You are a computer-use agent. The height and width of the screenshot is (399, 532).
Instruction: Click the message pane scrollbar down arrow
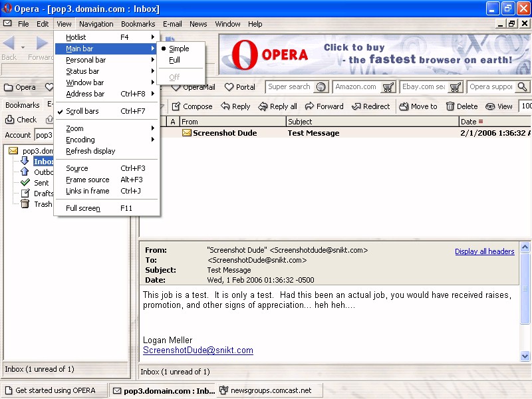pos(525,356)
